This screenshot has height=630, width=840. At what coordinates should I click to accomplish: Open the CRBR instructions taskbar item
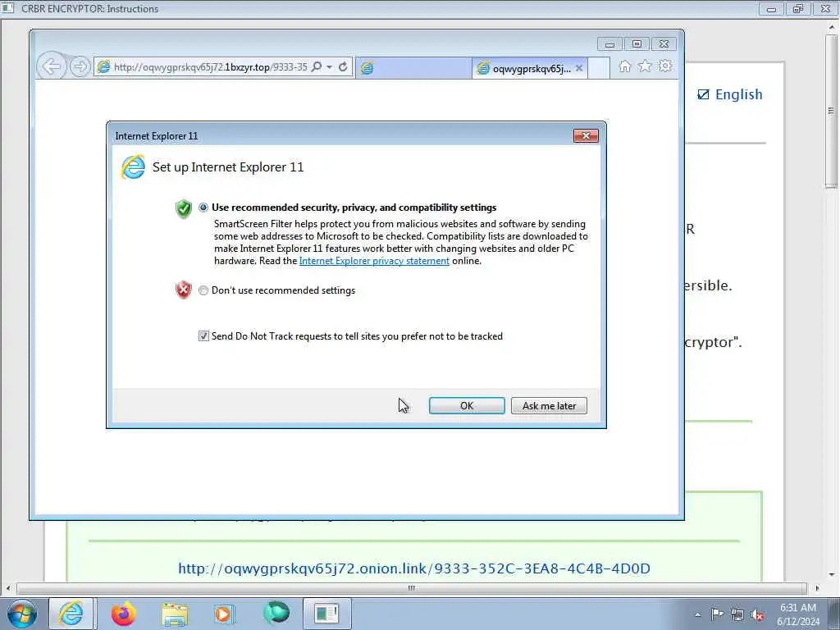pos(326,614)
